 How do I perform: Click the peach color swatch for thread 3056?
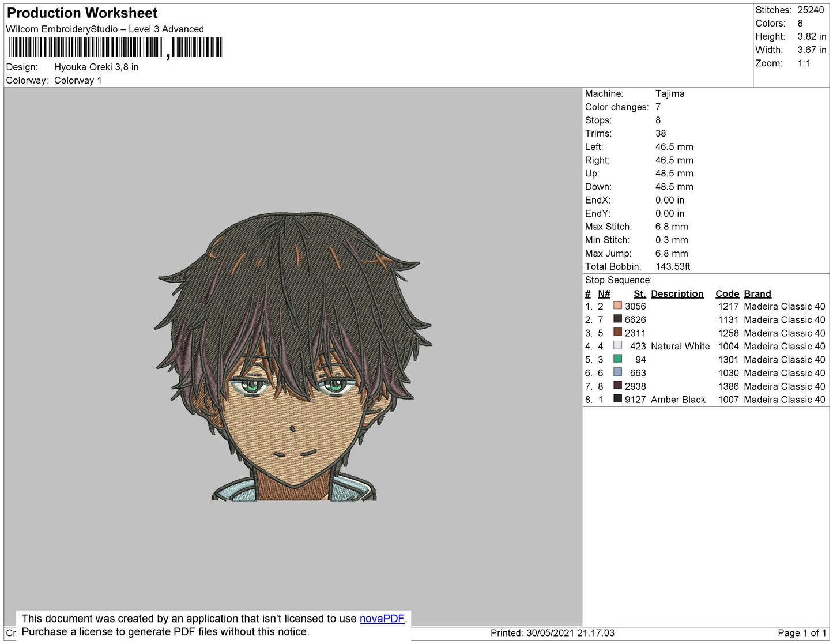click(617, 306)
